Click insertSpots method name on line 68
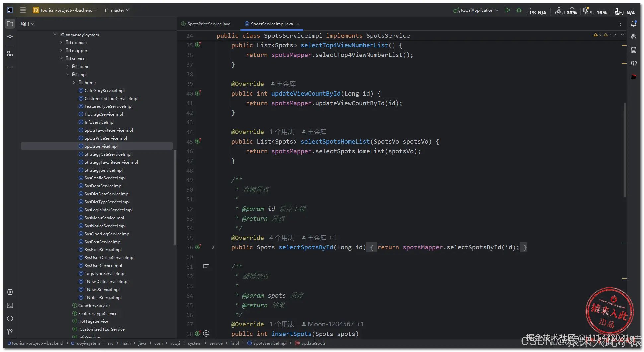The image size is (644, 352). 291,334
